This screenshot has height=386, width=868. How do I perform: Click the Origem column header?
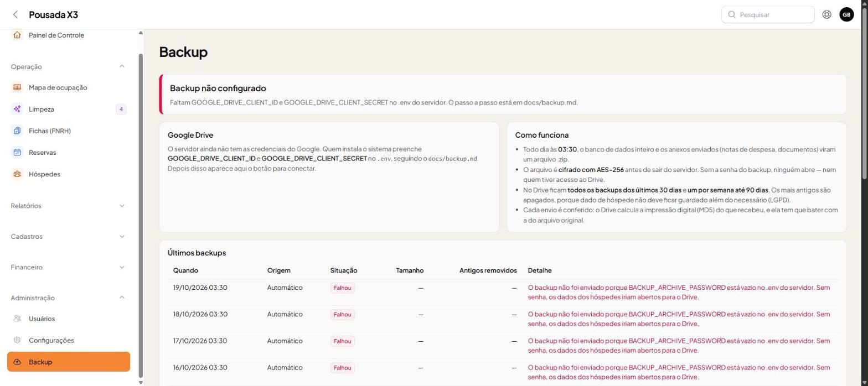click(x=279, y=270)
